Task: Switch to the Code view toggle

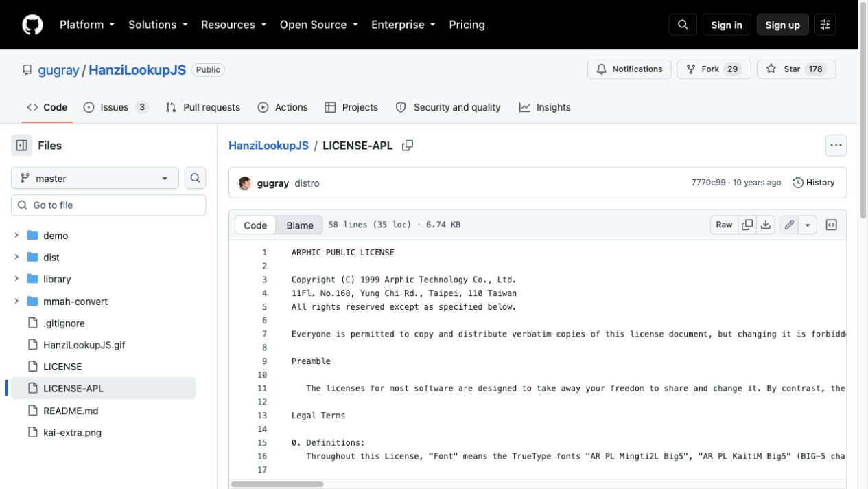Action: pos(255,225)
